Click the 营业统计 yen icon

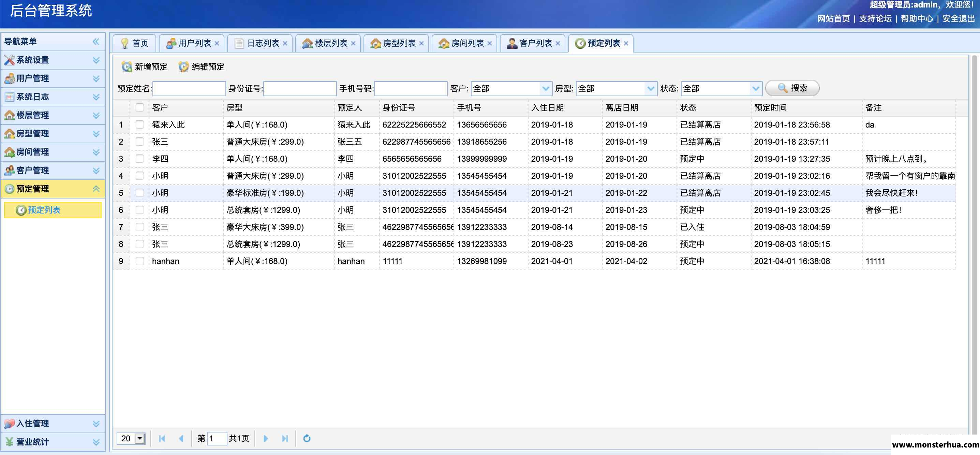9,442
